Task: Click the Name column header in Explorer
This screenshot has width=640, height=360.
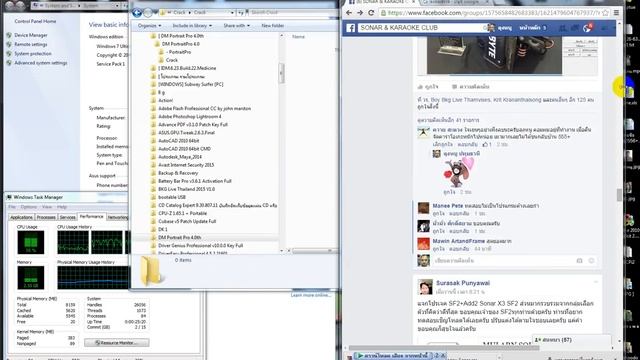Action: point(298,37)
